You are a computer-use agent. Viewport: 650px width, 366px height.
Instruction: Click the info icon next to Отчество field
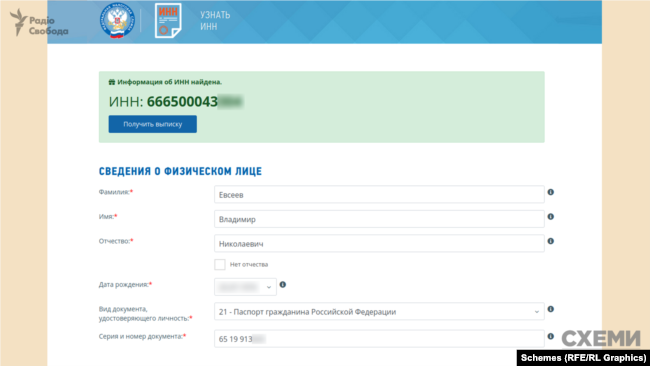[551, 241]
